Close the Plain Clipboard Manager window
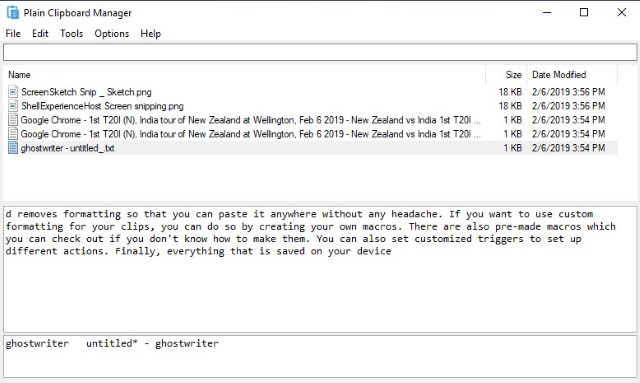The image size is (640, 383). (x=622, y=13)
